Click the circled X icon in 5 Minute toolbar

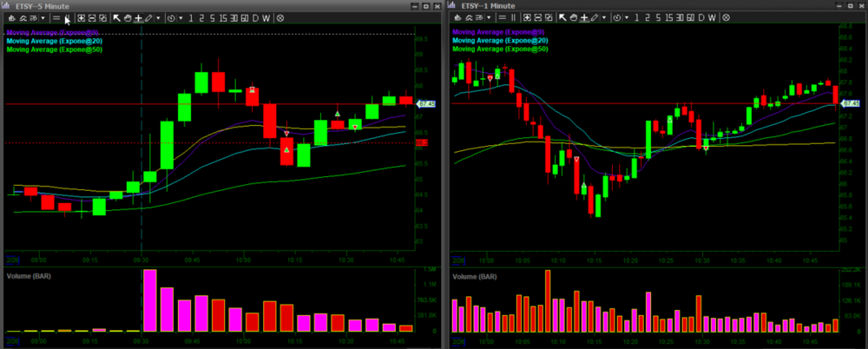click(x=279, y=17)
